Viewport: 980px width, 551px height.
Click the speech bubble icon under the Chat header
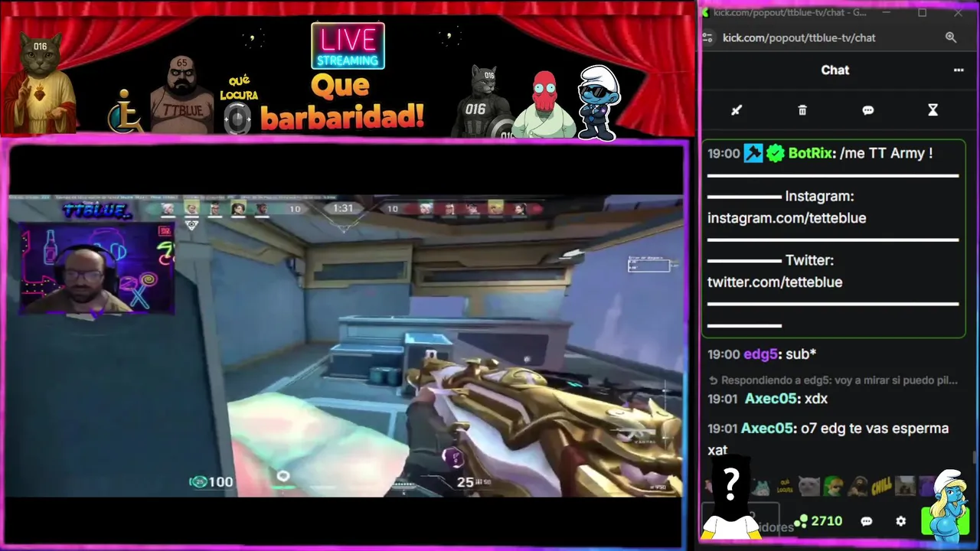[867, 110]
